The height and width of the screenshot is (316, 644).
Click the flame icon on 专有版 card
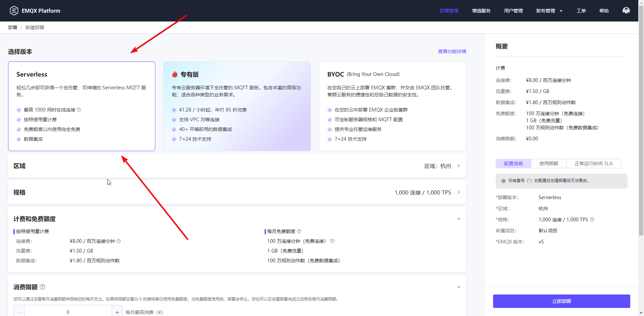[175, 74]
